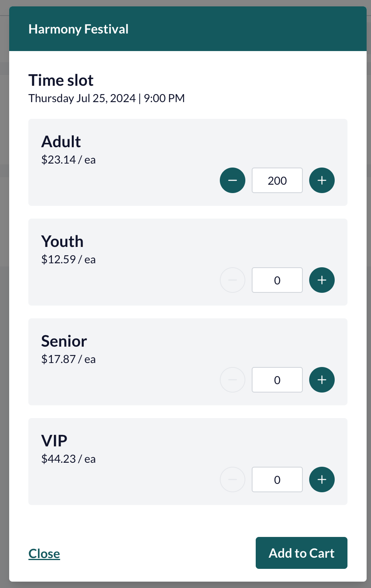The image size is (371, 588).
Task: Click the Time slot heading
Action: tap(61, 80)
